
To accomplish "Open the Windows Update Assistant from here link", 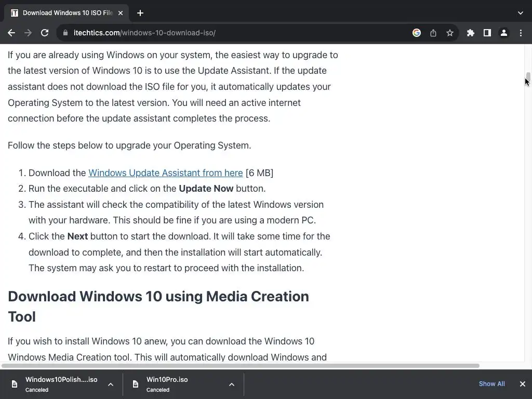I will (166, 172).
